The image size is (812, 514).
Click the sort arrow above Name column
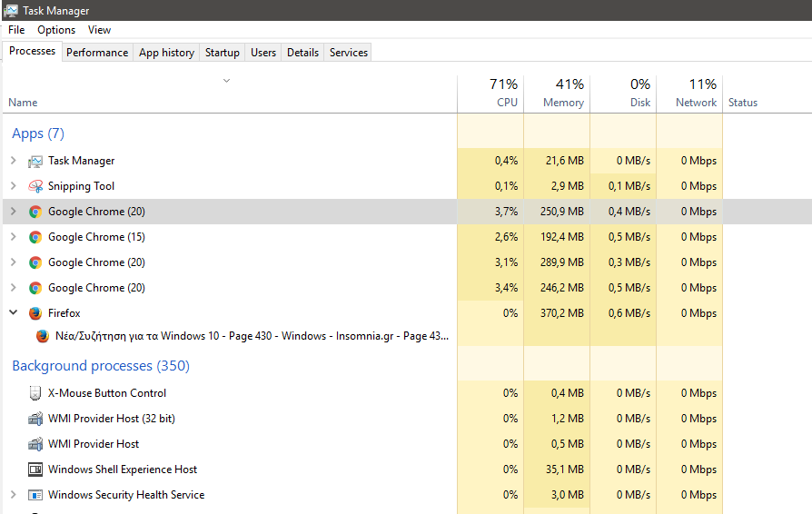(x=226, y=81)
